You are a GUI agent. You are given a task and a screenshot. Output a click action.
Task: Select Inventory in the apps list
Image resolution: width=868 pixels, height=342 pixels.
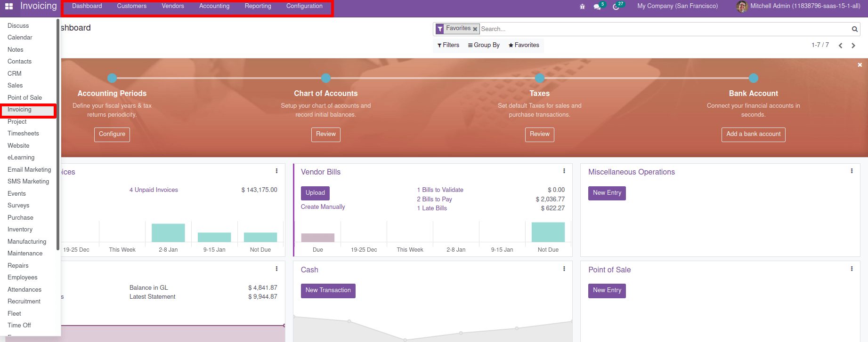pyautogui.click(x=20, y=230)
